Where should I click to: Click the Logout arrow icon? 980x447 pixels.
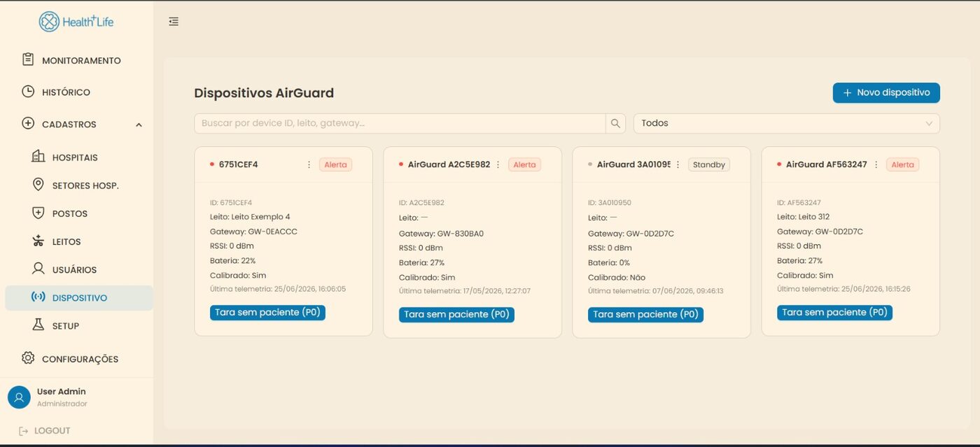(24, 431)
